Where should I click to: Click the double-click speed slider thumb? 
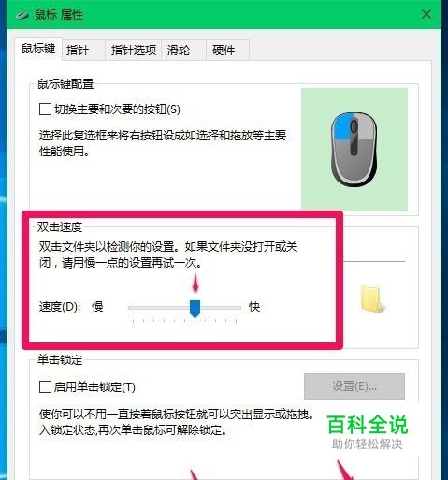click(195, 309)
